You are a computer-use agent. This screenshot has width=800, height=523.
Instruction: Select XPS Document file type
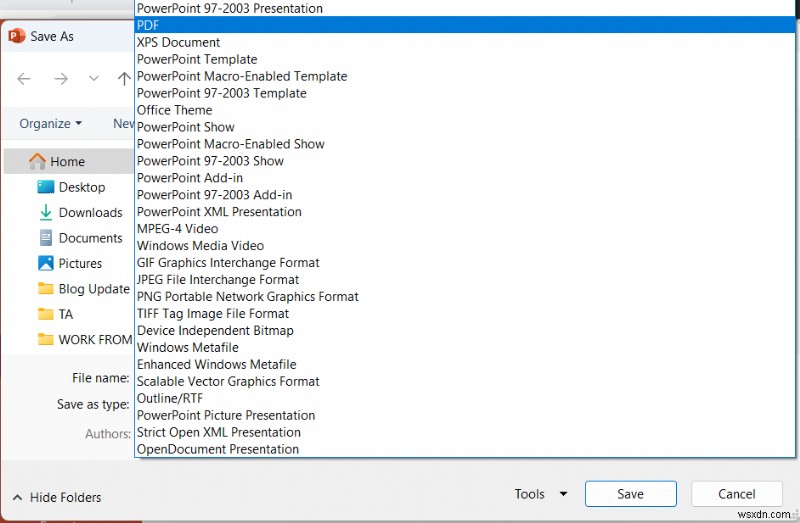465,42
